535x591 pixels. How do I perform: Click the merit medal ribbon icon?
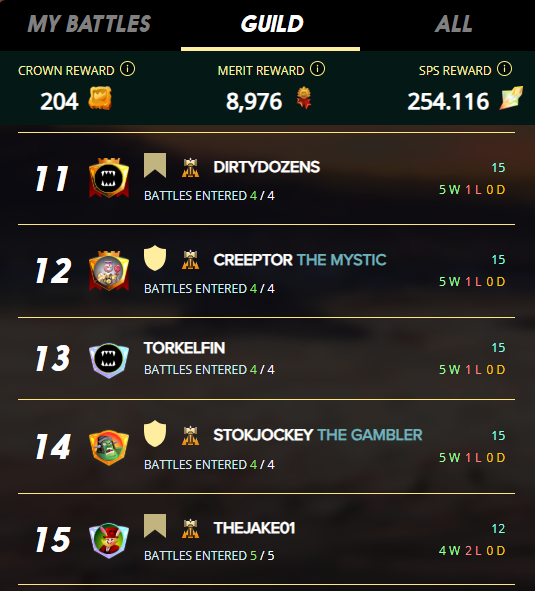pos(304,98)
